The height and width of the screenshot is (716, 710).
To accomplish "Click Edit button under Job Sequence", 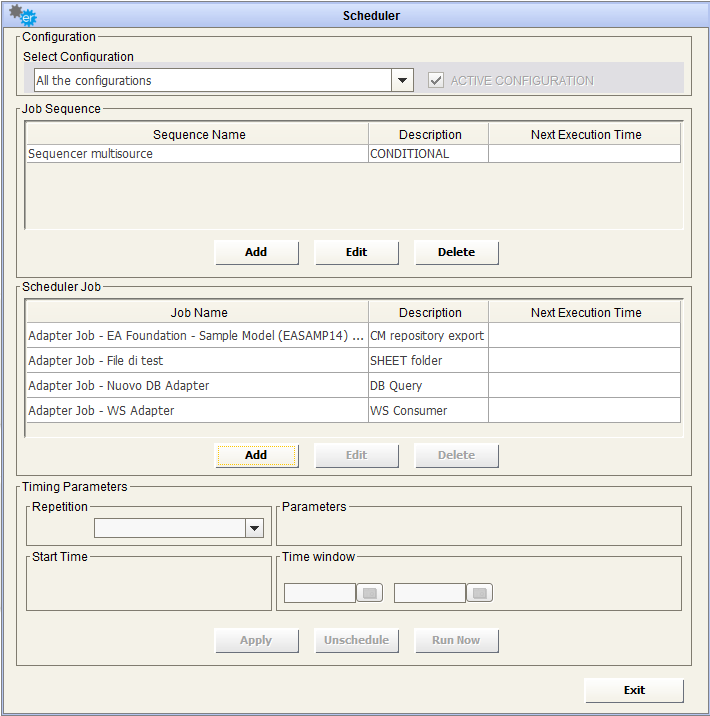I will 356,252.
